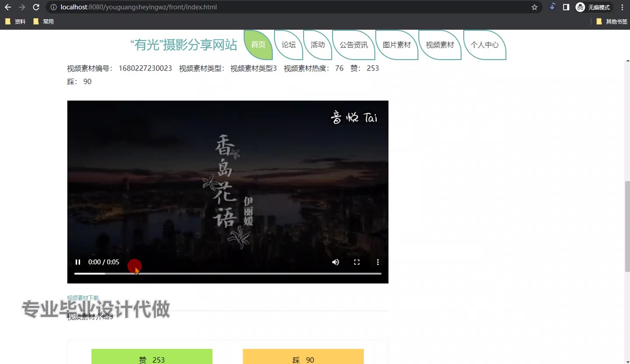Click video ID 1680227230023 text
Image resolution: width=630 pixels, height=364 pixels.
[145, 68]
